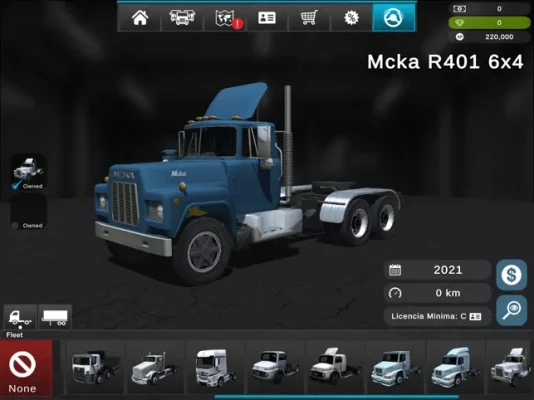Screen dimensions: 534x400
Task: Open the driver license card icon
Action: tap(267, 18)
